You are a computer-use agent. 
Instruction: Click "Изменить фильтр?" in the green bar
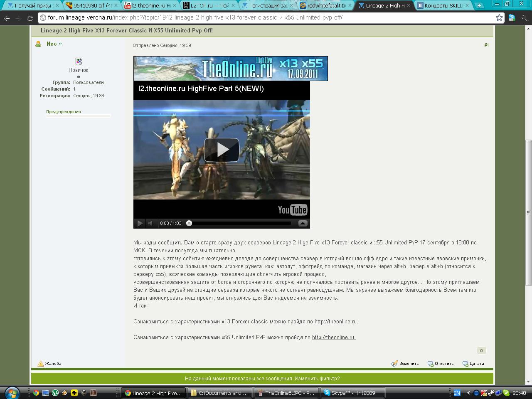(x=318, y=378)
